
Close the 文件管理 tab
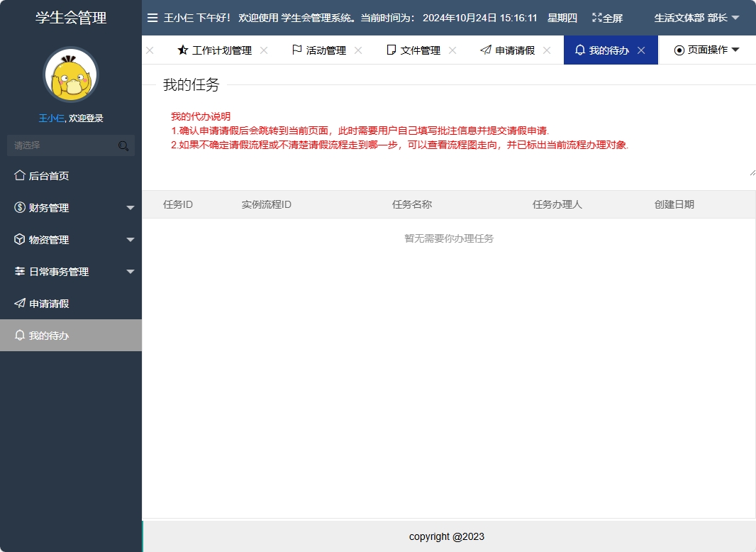point(452,50)
